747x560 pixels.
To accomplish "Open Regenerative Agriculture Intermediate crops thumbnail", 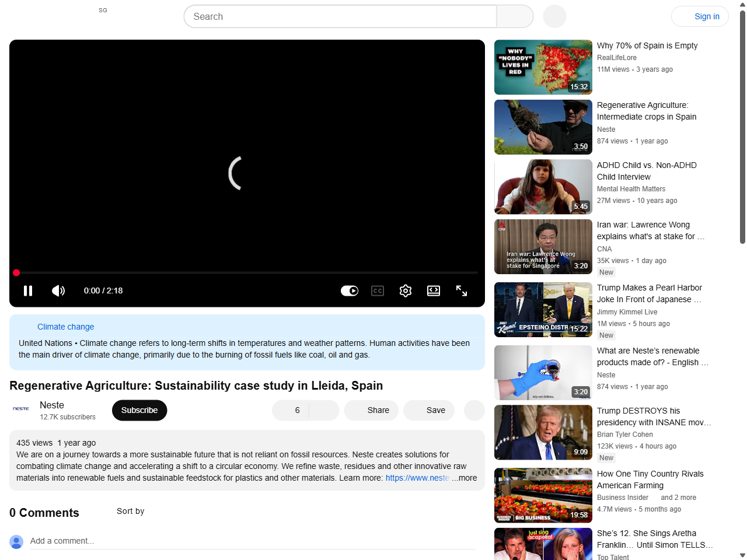I will pos(543,127).
